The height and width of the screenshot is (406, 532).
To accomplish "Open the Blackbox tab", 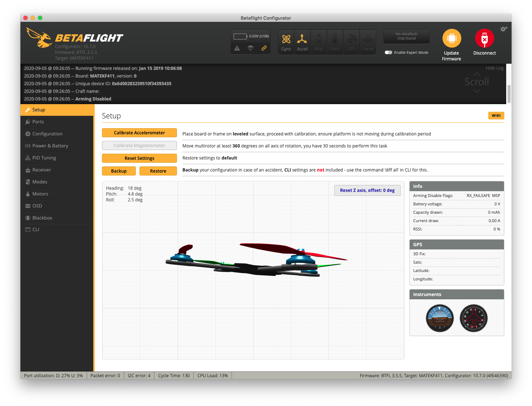I will [x=57, y=218].
